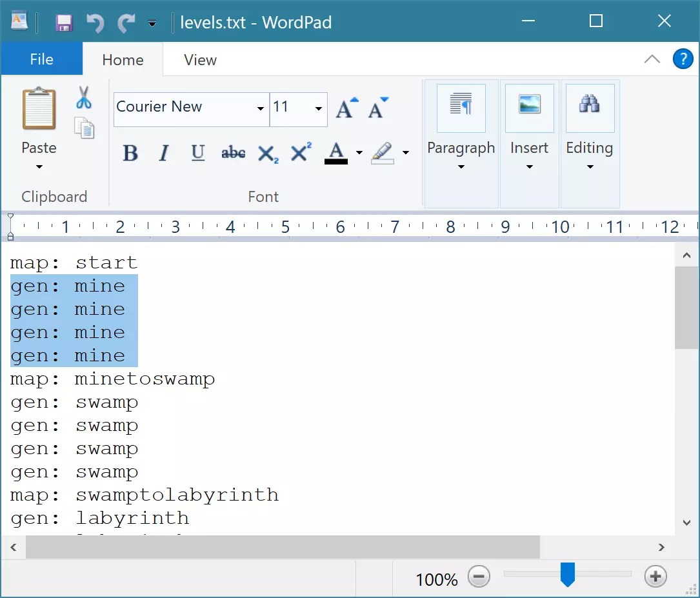Click the text line 'map: minetoswamp'
This screenshot has height=598, width=700.
(113, 379)
